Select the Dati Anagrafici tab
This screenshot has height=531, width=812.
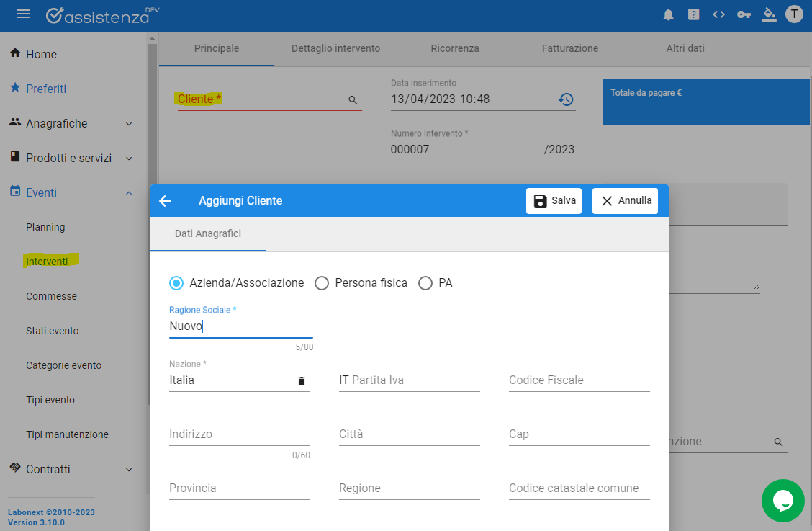[207, 234]
